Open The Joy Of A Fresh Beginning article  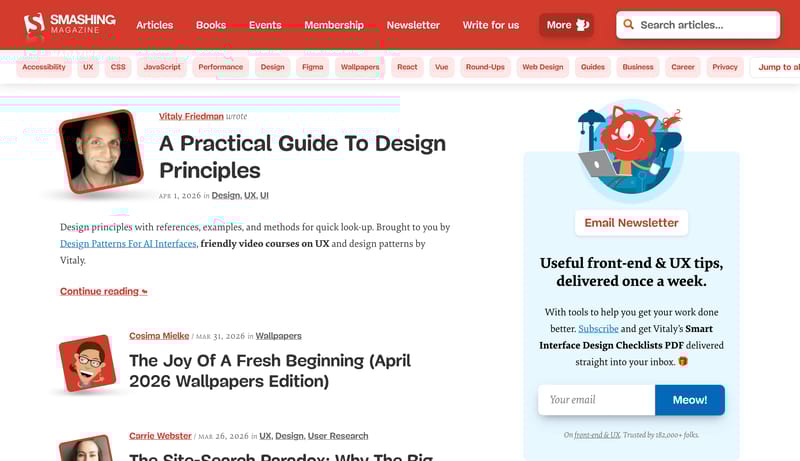(x=270, y=371)
